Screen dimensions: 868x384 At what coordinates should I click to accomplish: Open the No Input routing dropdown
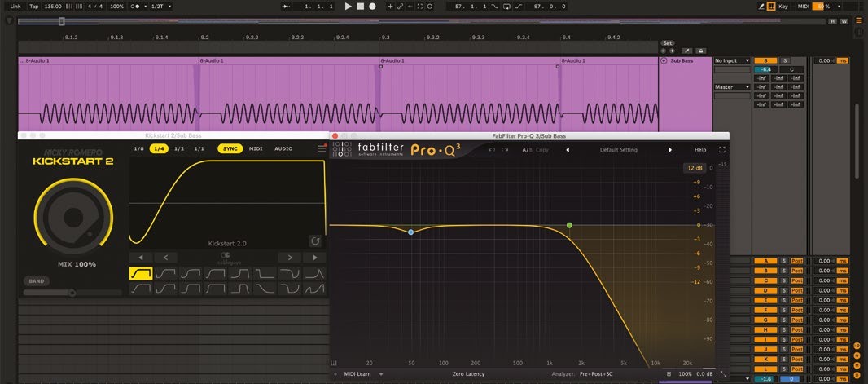(732, 60)
